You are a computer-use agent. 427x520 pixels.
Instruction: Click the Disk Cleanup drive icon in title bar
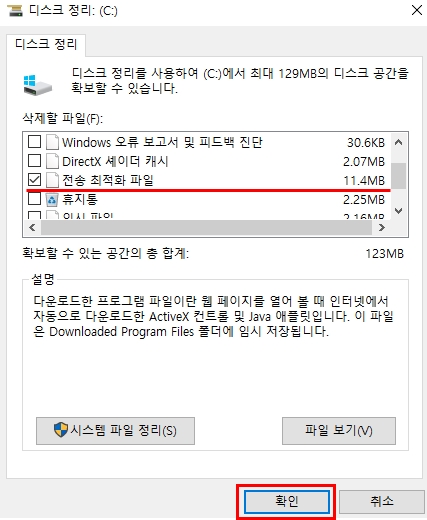point(15,11)
